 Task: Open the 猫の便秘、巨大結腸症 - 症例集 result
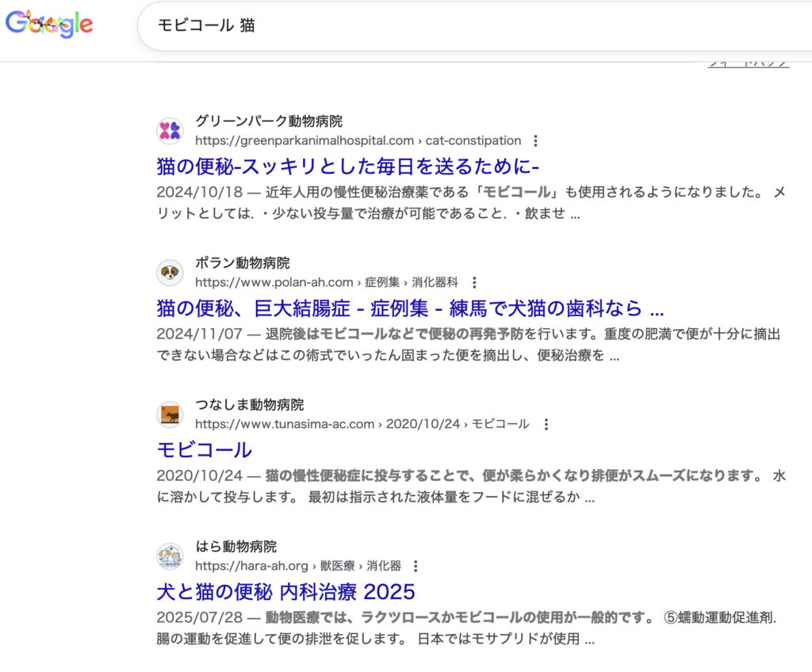point(410,308)
